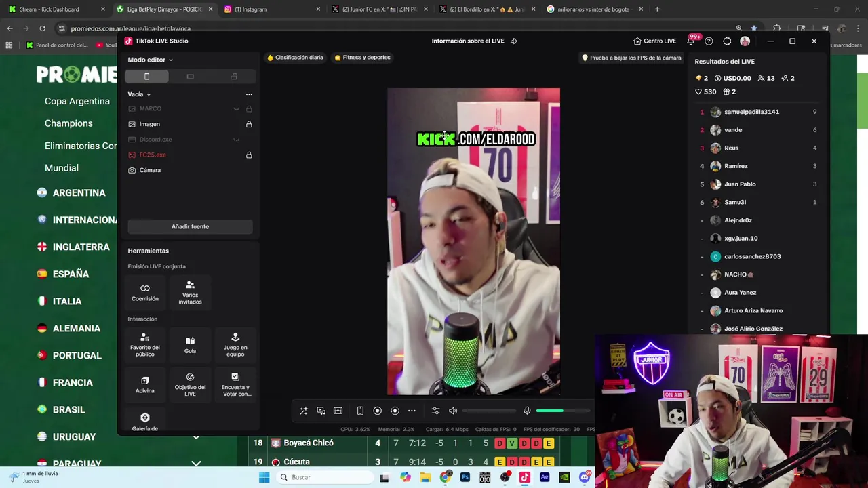
Task: Click the FPS camera tip notice
Action: coord(631,58)
